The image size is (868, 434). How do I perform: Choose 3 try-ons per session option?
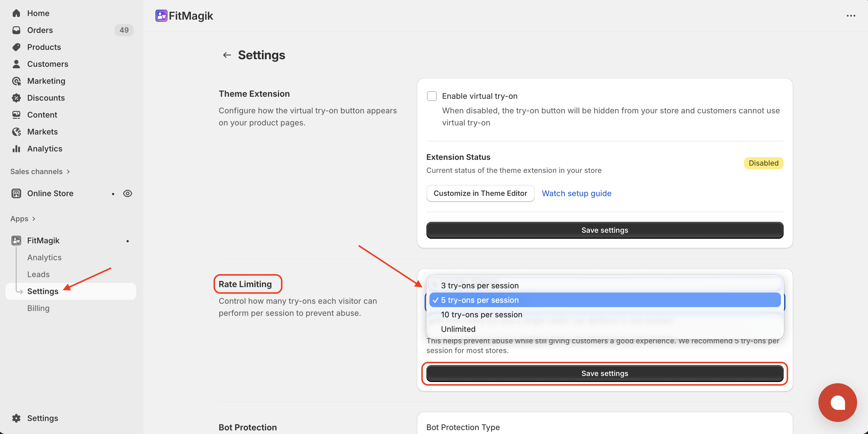pos(479,286)
